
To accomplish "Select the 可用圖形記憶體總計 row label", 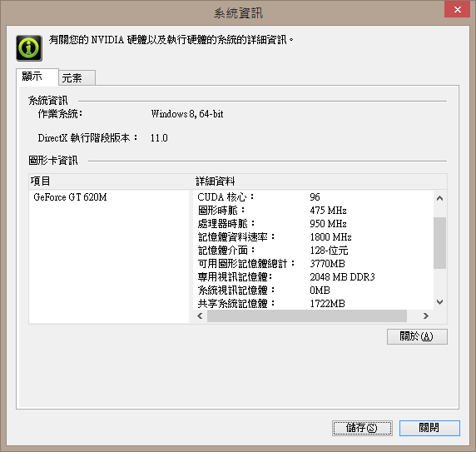I will tap(245, 264).
